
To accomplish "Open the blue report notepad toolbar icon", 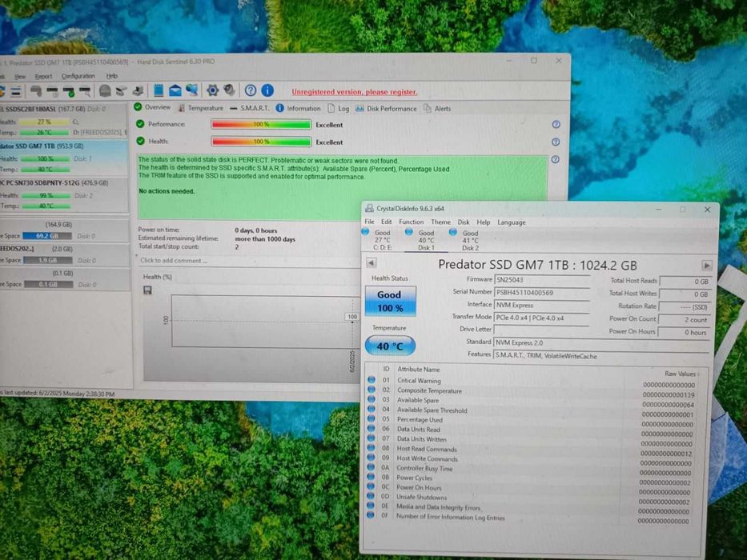I will pyautogui.click(x=159, y=90).
